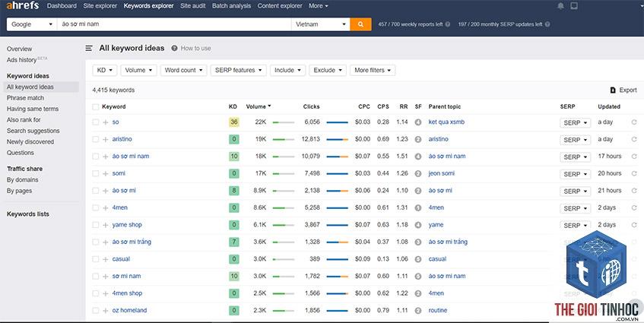Viewport: 644px width, 323px height.
Task: Open the Exclude filter dropdown
Action: pyautogui.click(x=328, y=70)
